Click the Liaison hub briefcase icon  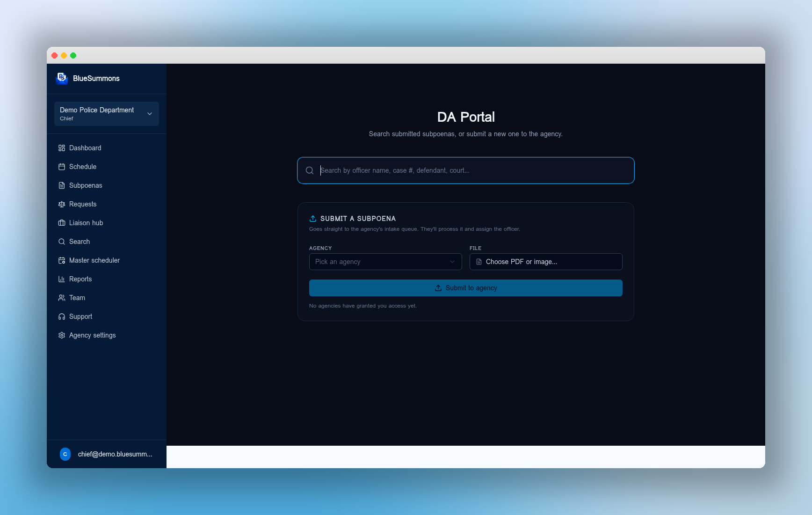tap(62, 223)
